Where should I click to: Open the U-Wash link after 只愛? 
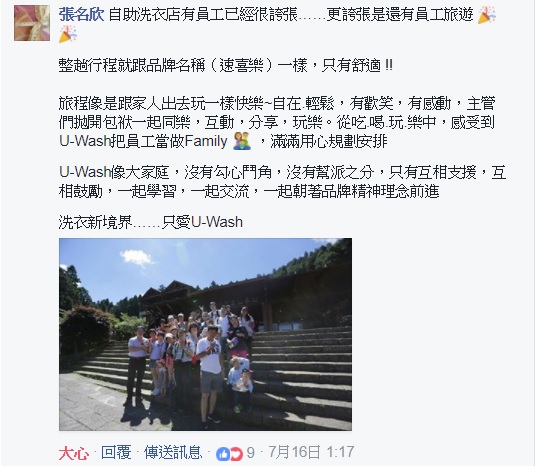click(217, 222)
